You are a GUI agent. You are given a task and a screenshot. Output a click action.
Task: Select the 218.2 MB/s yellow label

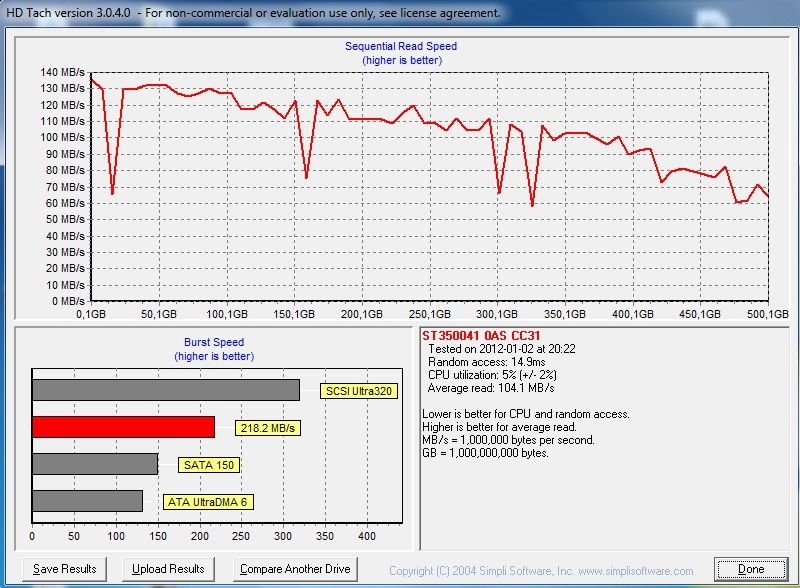pos(268,428)
